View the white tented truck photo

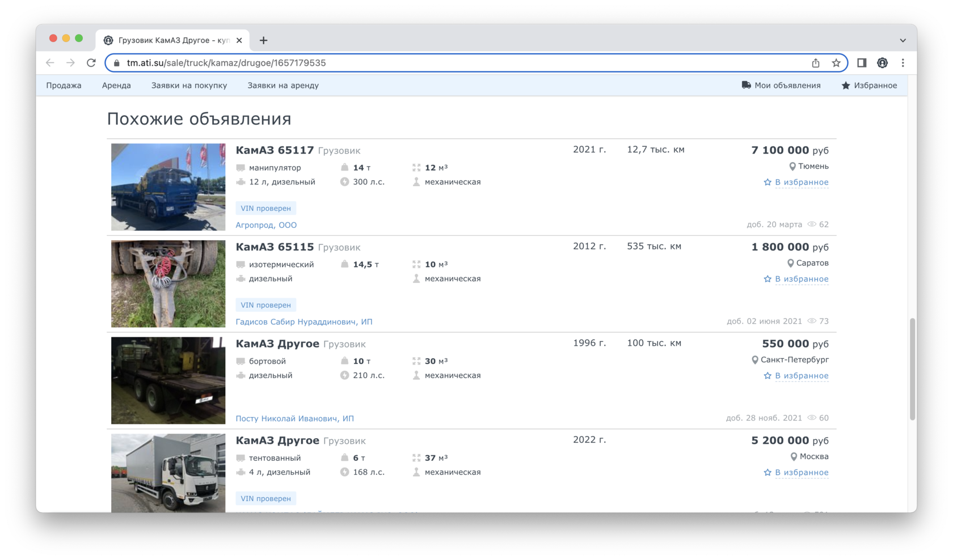[168, 473]
